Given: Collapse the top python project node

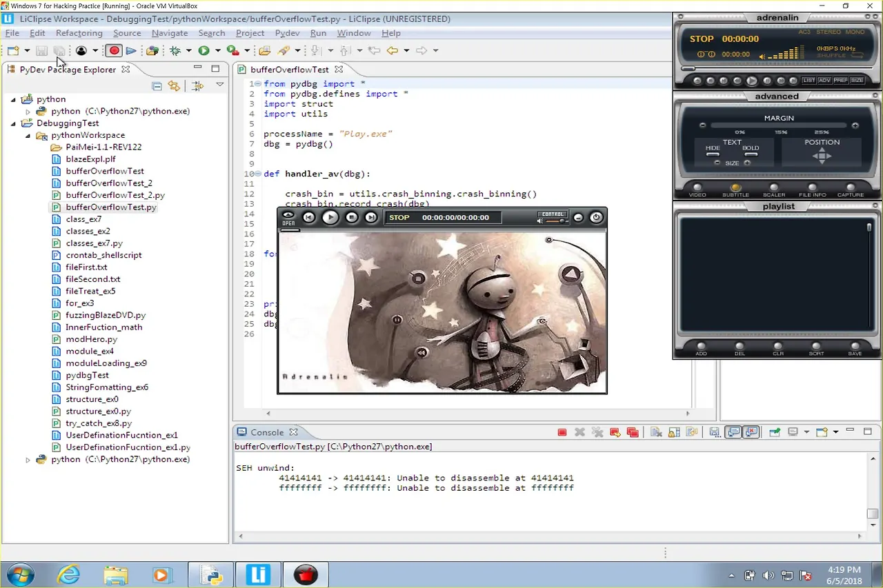Looking at the screenshot, I should tap(13, 99).
